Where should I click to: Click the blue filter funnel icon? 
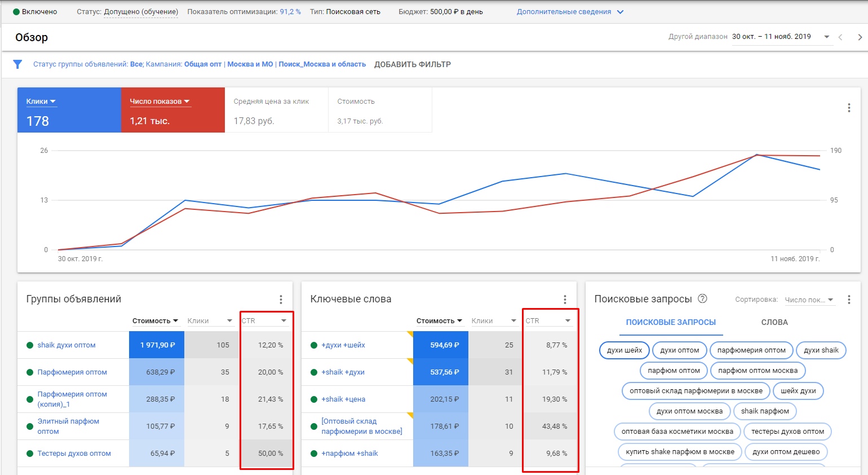point(17,64)
